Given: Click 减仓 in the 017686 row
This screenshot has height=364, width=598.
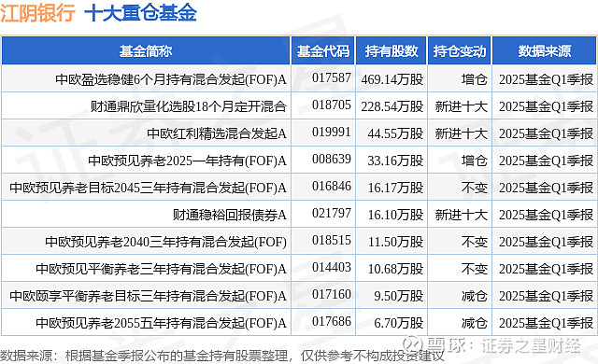Looking at the screenshot, I should pyautogui.click(x=475, y=323).
